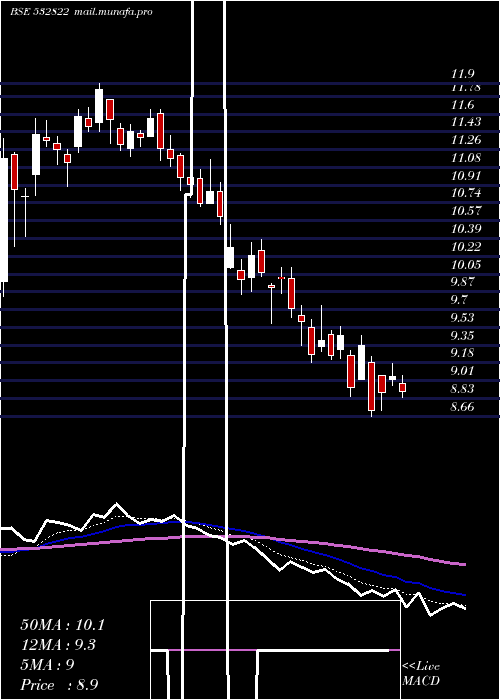Click the 10.74 price axis label
This screenshot has width=500, height=700.
466,193
